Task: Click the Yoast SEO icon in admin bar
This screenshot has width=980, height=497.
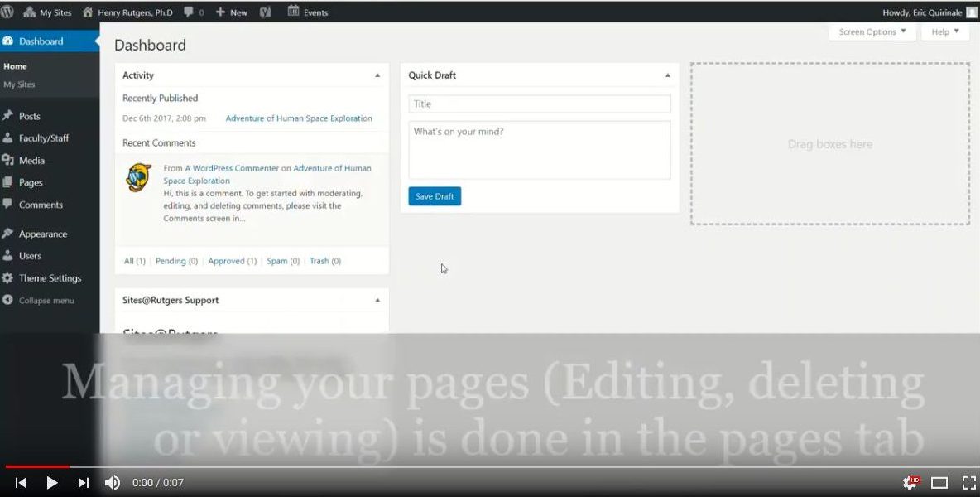Action: point(265,12)
